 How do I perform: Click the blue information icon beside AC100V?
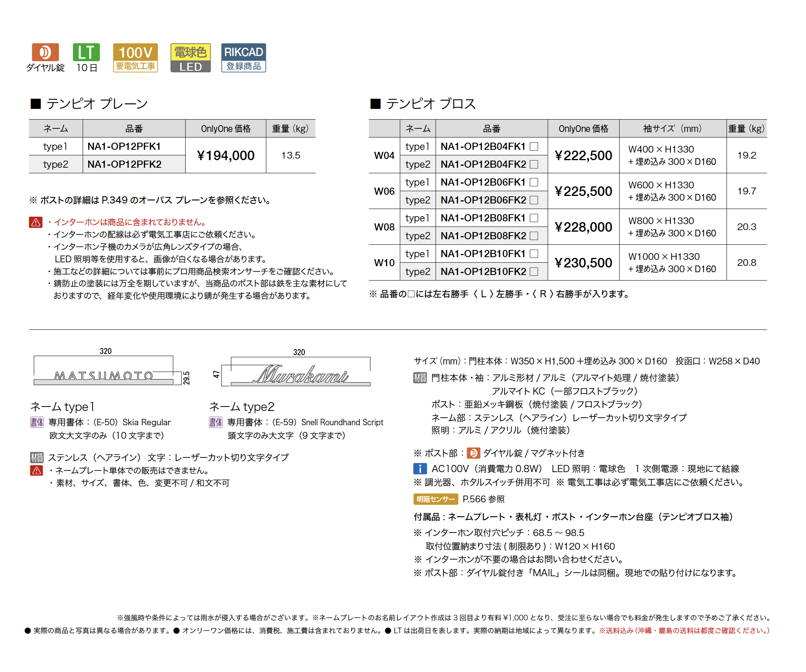coord(420,469)
